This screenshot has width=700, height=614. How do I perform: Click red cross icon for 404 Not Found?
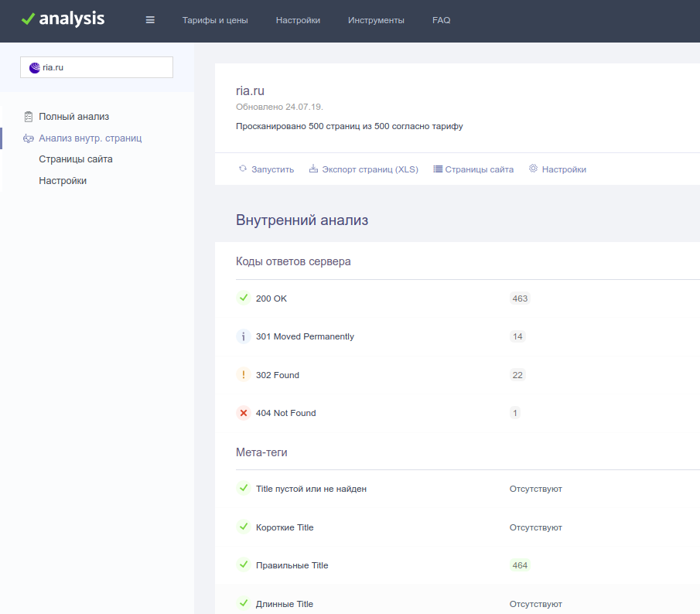tap(244, 413)
